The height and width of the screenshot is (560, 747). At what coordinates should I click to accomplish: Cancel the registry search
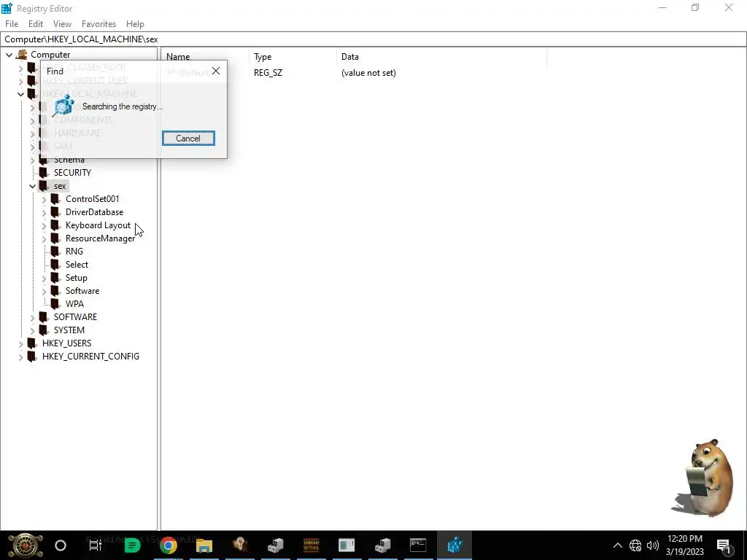[x=188, y=138]
